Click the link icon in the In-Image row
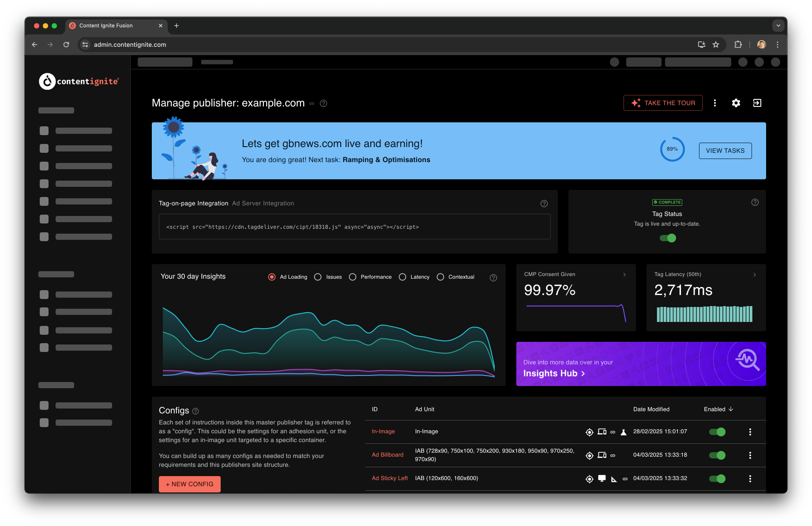Screen dimensions: 812x526 (x=613, y=432)
